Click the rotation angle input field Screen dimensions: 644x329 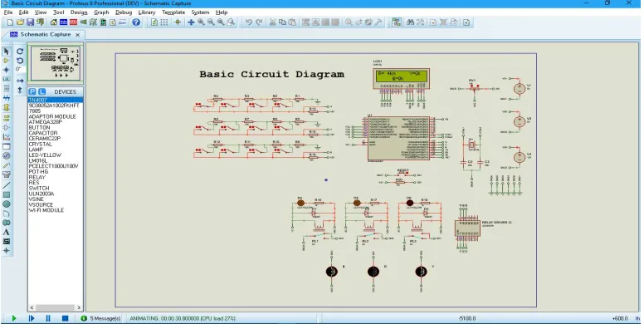click(x=21, y=70)
